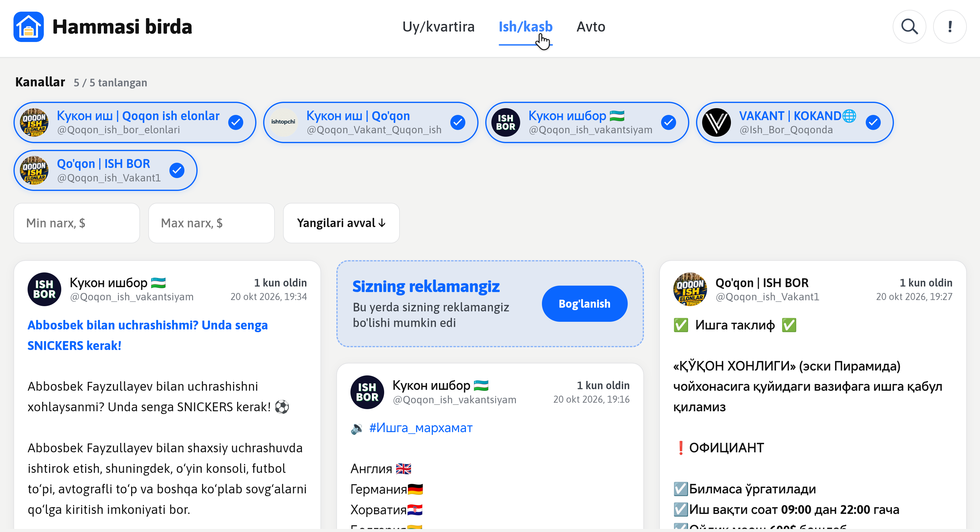Image resolution: width=980 pixels, height=532 pixels.
Task: Click the Kanallar section label
Action: click(40, 82)
